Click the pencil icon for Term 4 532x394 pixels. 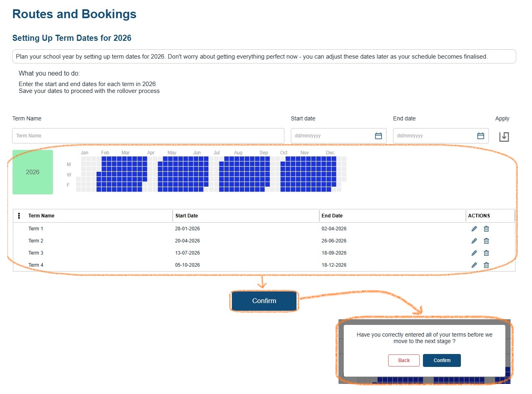(474, 265)
